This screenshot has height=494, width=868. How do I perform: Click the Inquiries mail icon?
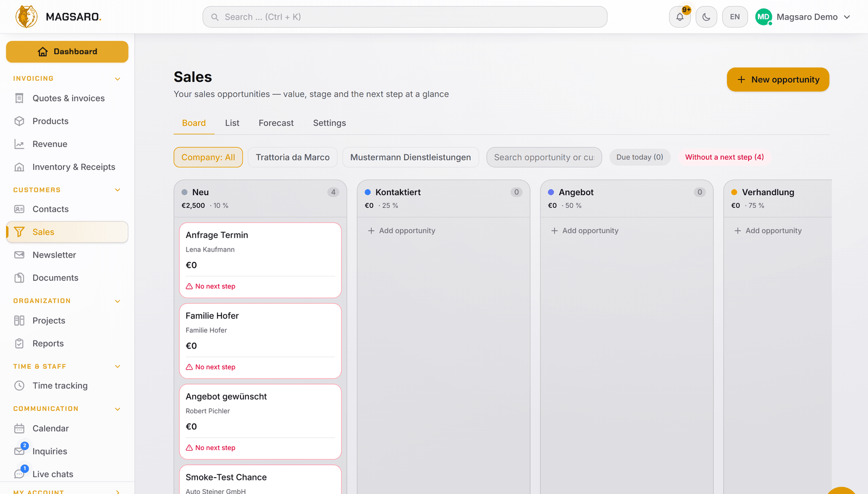20,451
